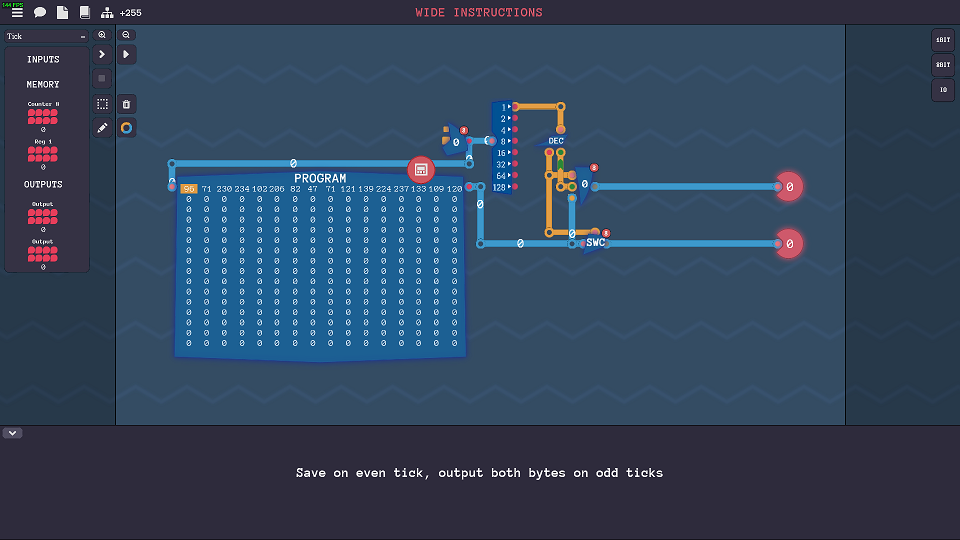
Task: Open the component hierarchy tree icon
Action: [107, 13]
